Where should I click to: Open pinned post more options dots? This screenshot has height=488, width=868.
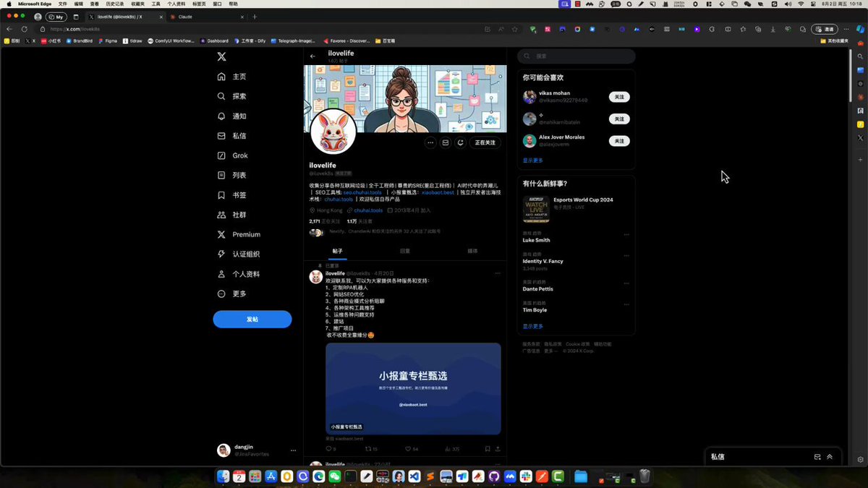[498, 273]
